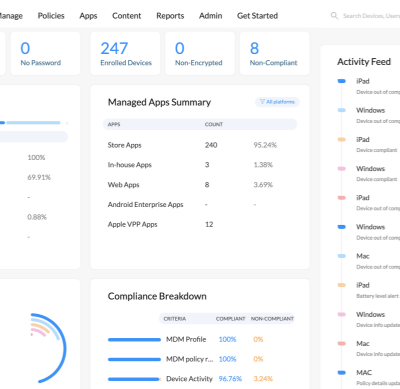Click the Apple VPP Apps row
This screenshot has width=400, height=389.
click(x=200, y=224)
